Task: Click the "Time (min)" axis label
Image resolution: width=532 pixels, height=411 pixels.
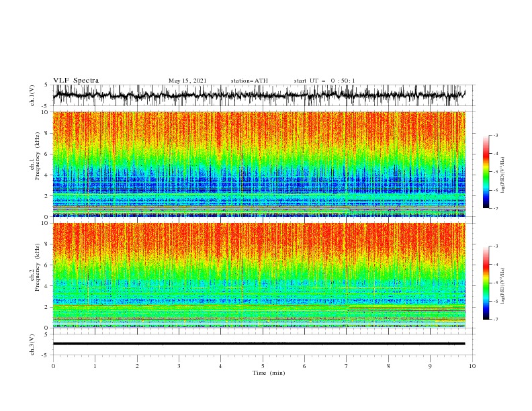Action: click(x=269, y=373)
